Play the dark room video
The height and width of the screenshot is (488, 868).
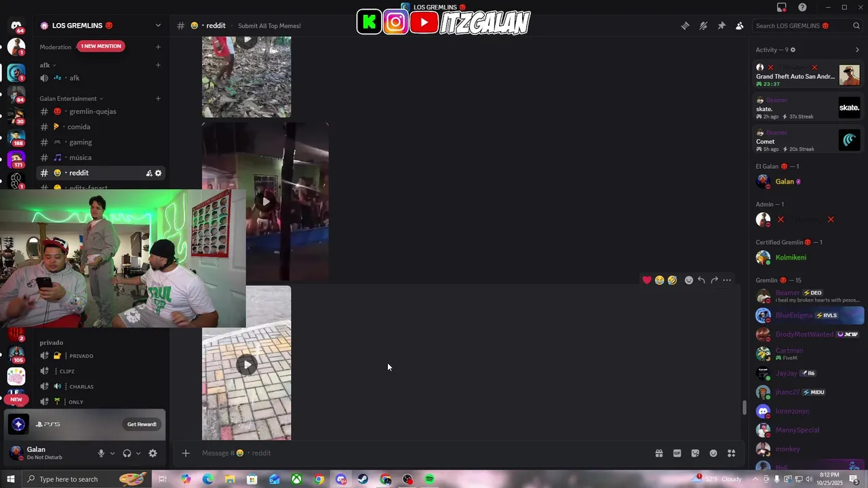pos(265,201)
